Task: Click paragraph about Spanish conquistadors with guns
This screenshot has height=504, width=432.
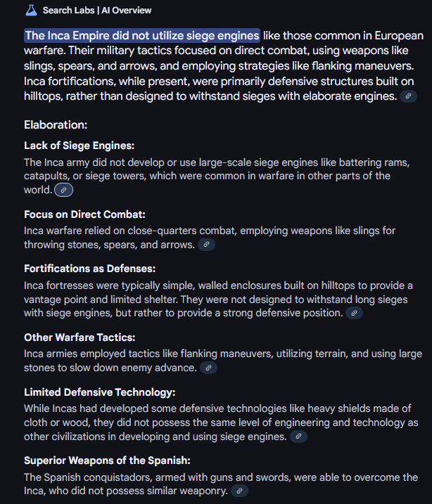Action: click(x=221, y=484)
